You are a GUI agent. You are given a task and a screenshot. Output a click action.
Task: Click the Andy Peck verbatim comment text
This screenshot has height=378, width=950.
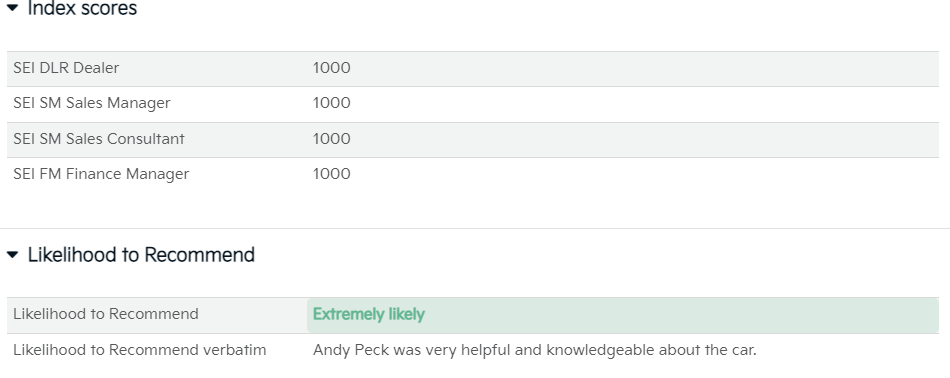tap(534, 350)
